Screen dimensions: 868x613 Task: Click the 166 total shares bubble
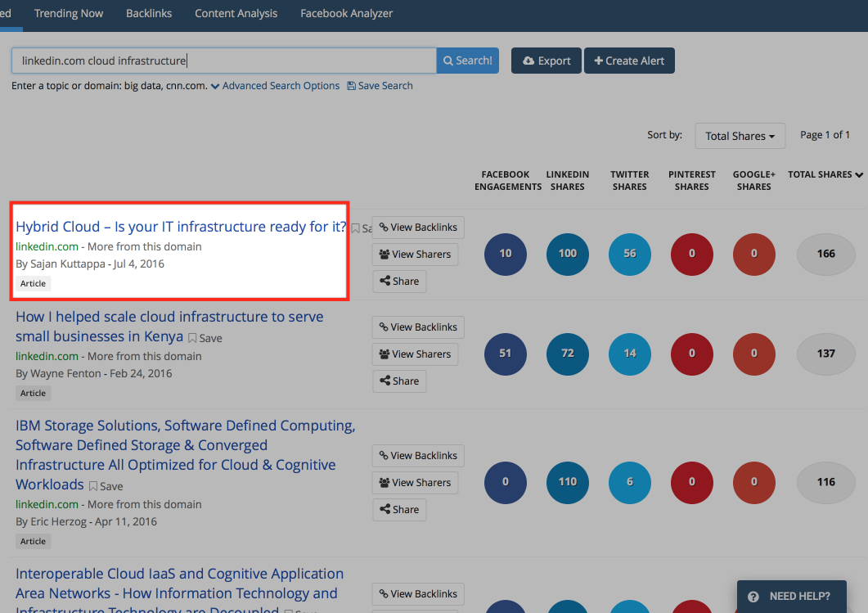coord(826,255)
